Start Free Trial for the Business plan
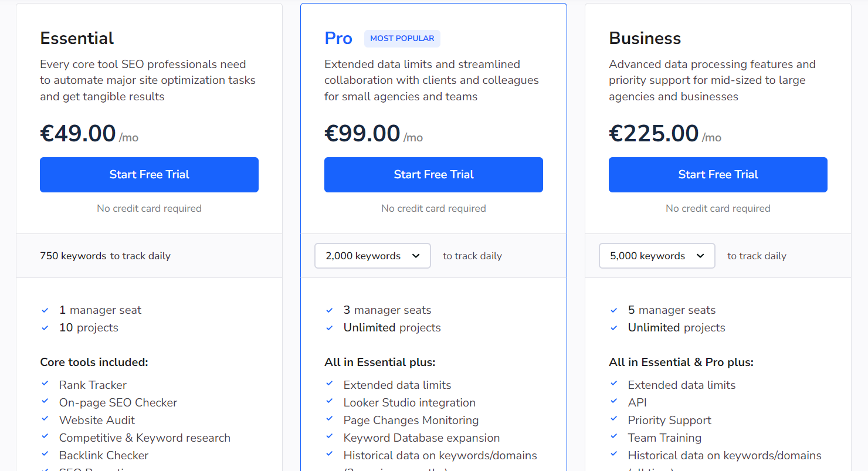Screen dimensions: 868x471 click(718, 175)
